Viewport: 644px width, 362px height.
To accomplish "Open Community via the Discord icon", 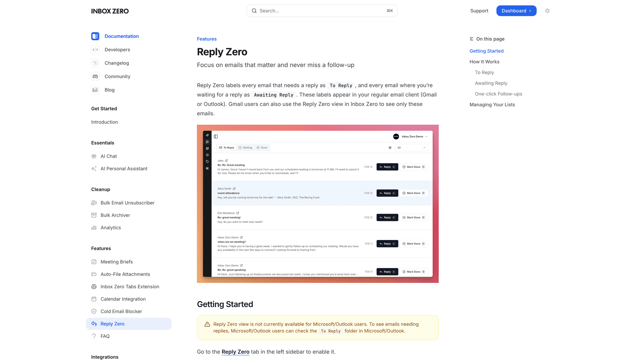I will pyautogui.click(x=95, y=76).
